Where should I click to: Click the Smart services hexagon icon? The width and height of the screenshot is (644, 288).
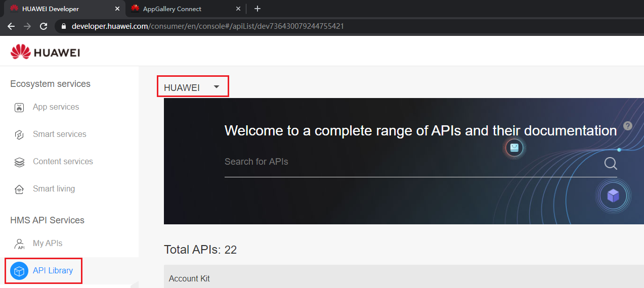click(x=19, y=134)
